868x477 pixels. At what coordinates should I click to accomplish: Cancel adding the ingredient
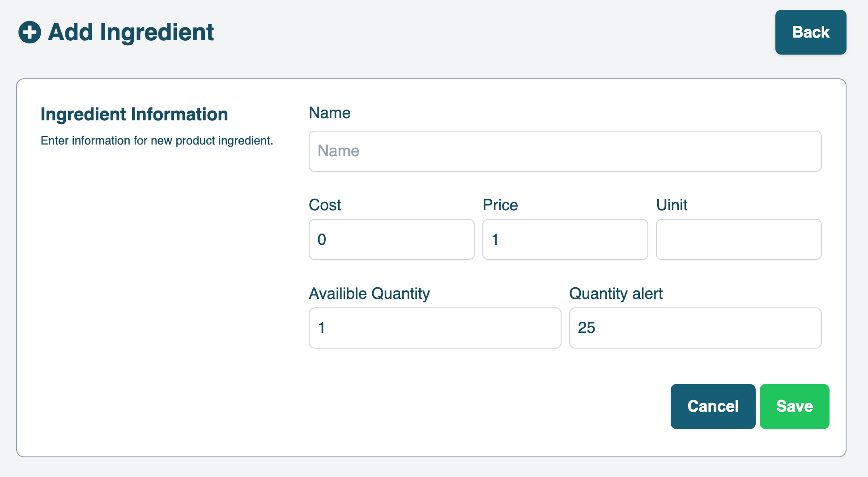[713, 406]
